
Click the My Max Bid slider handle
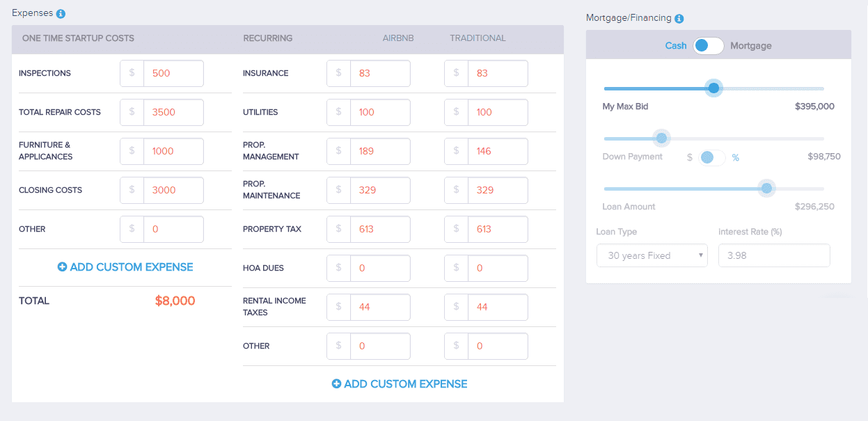(x=713, y=88)
